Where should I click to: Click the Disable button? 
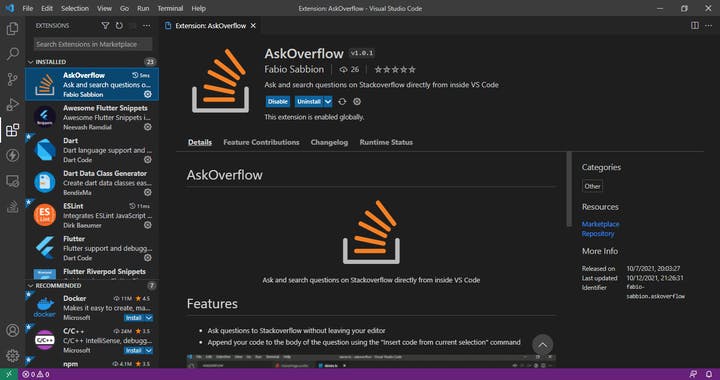point(278,101)
